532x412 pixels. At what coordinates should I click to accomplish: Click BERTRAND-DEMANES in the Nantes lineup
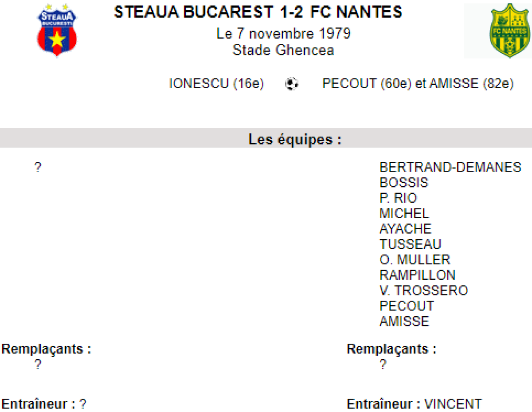450,167
